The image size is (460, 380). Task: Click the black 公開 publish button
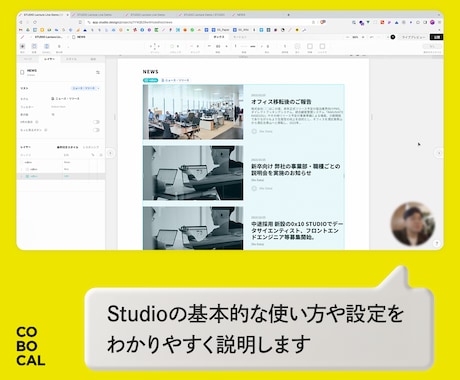point(436,37)
